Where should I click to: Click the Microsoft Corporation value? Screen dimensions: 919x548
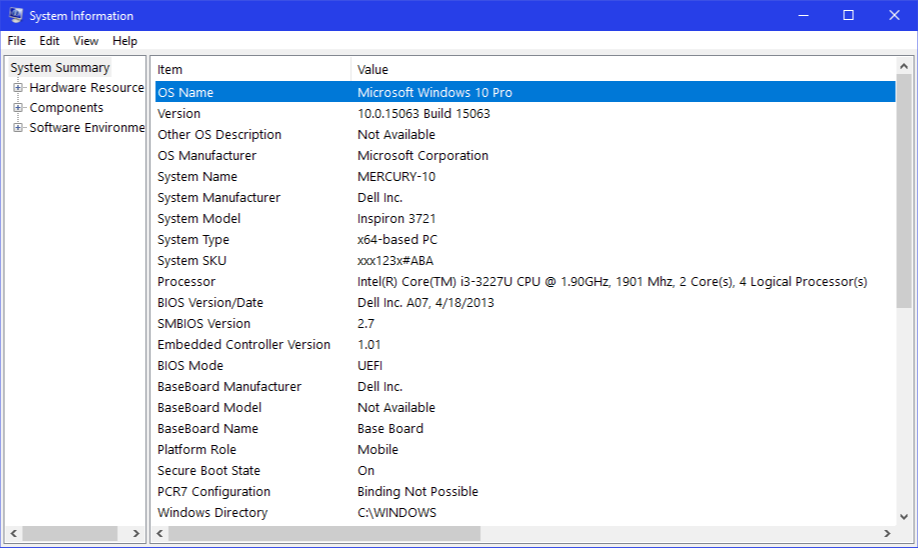(423, 156)
